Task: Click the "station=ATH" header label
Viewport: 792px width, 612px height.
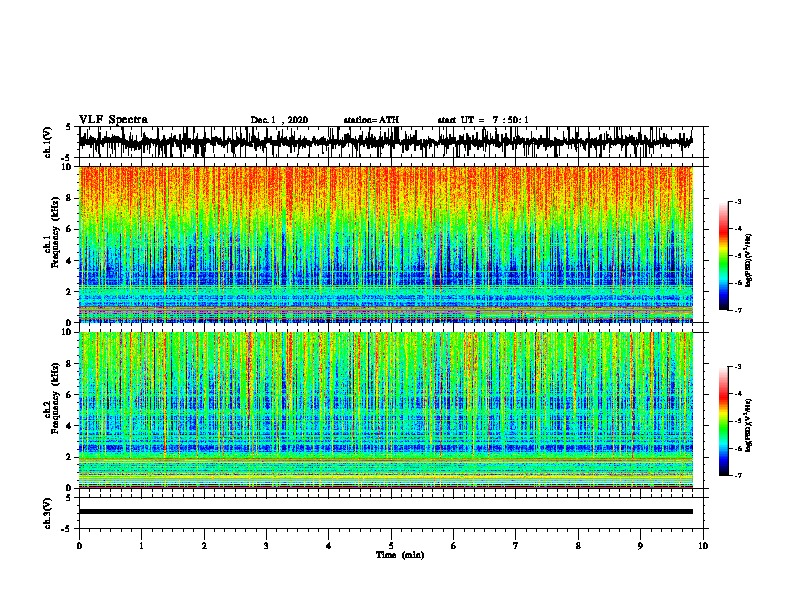Action: point(371,120)
